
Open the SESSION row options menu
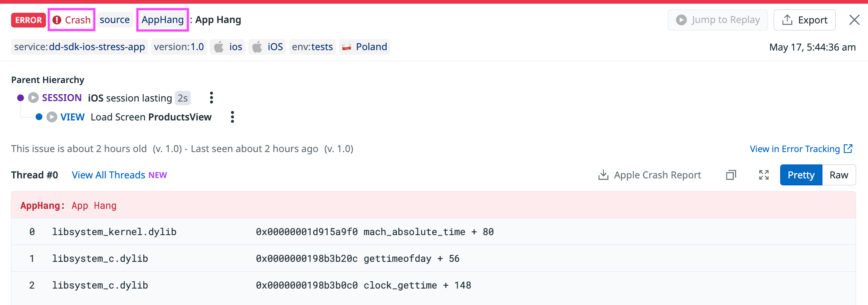pos(211,98)
